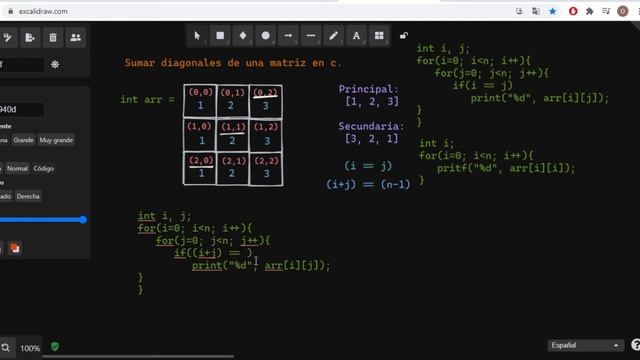Viewport: 640px width, 360px height.
Task: Select the Pencil free-draw tool
Action: click(333, 36)
